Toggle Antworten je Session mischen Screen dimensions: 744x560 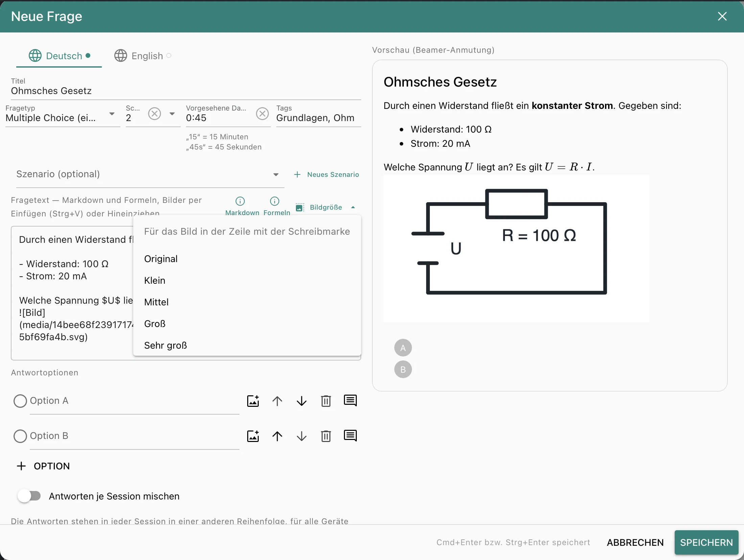[x=29, y=496]
